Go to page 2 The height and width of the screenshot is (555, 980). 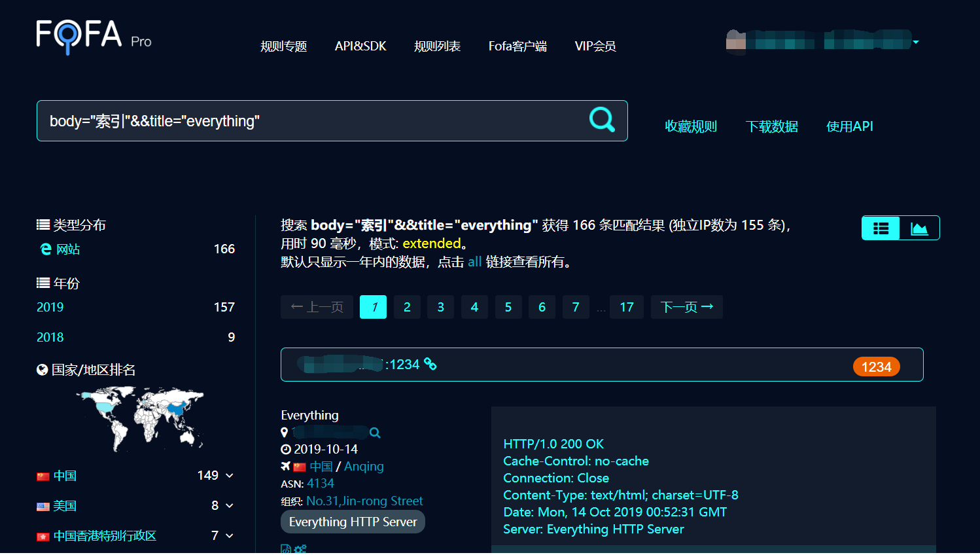[x=407, y=307]
